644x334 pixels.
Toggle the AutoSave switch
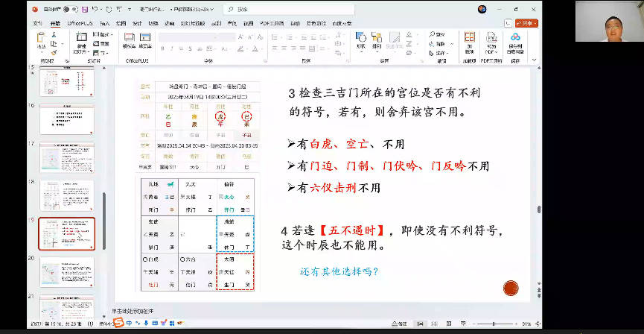point(66,10)
